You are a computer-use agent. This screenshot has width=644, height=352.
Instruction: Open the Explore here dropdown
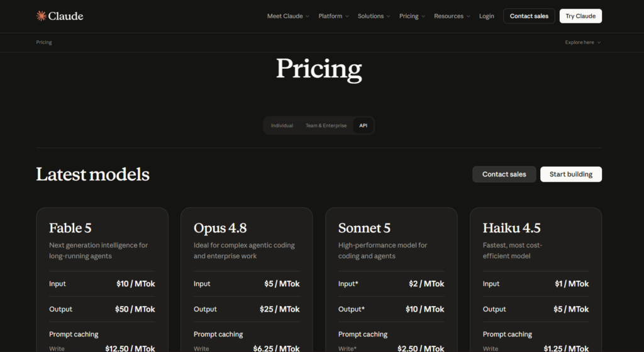click(582, 42)
